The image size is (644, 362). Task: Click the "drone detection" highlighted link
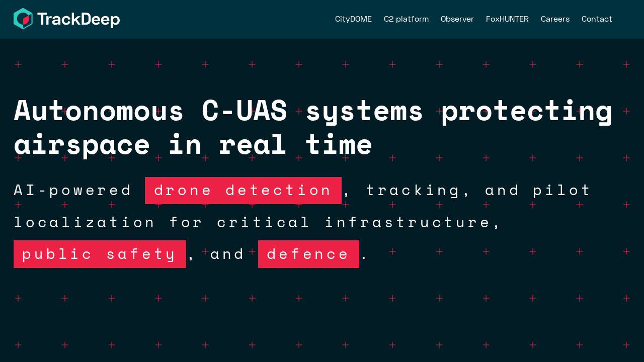click(x=243, y=191)
